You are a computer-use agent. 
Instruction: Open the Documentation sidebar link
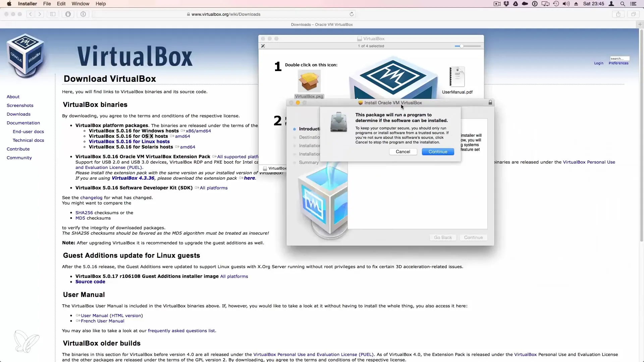click(x=23, y=123)
